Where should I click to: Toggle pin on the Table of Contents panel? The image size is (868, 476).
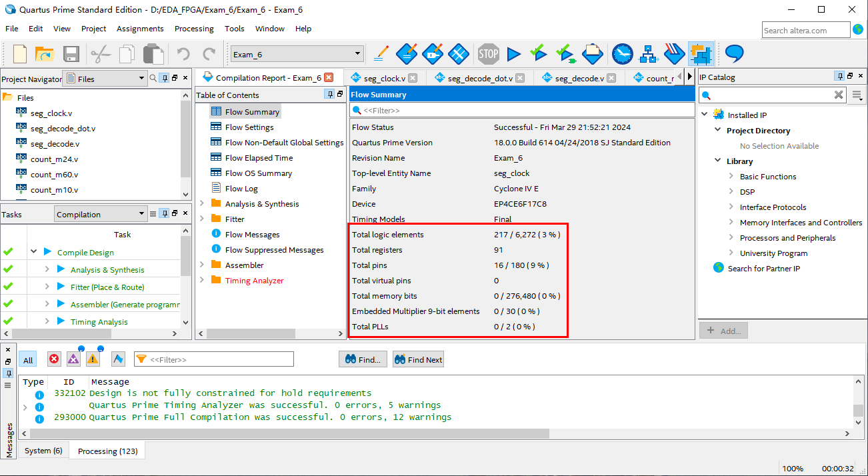330,95
